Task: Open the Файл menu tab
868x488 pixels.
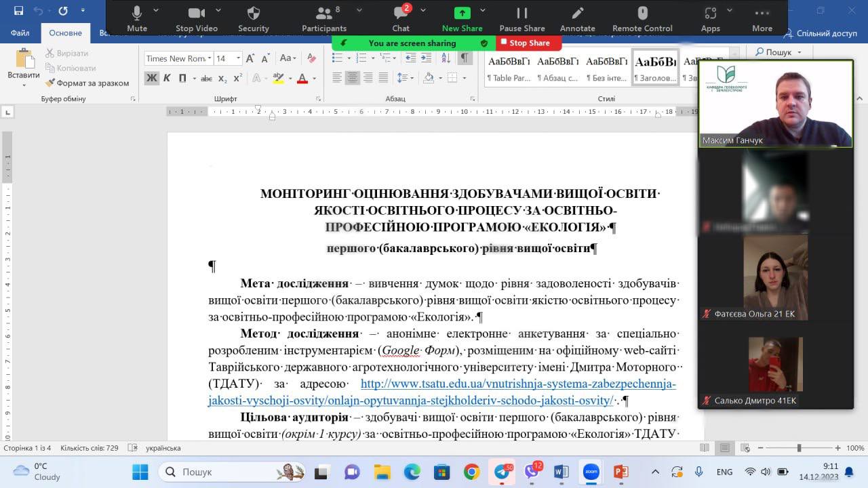Action: [x=20, y=33]
